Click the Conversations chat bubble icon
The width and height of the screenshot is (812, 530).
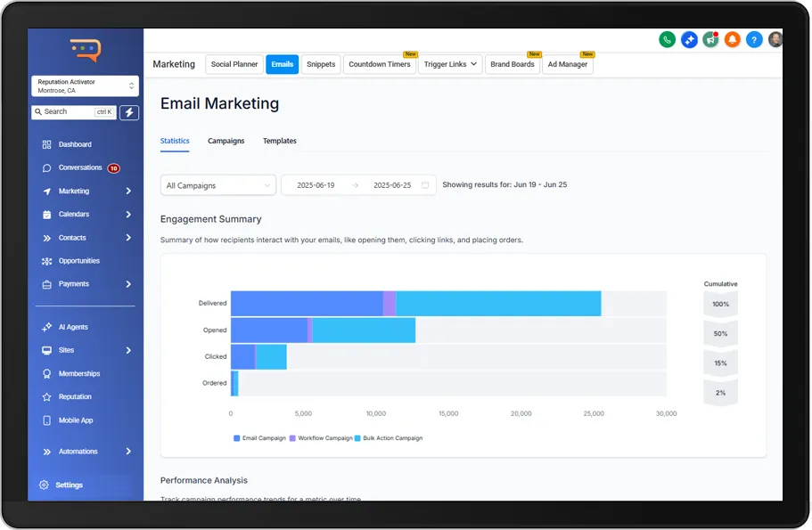46,167
